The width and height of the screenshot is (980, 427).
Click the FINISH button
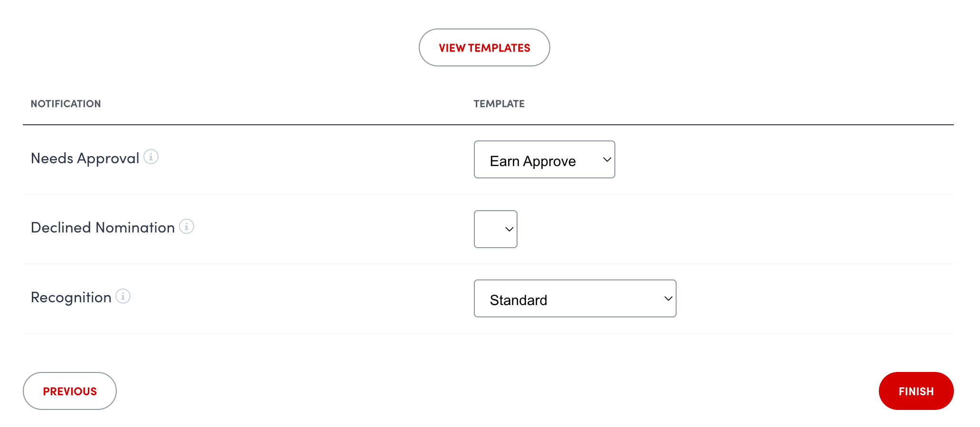916,391
